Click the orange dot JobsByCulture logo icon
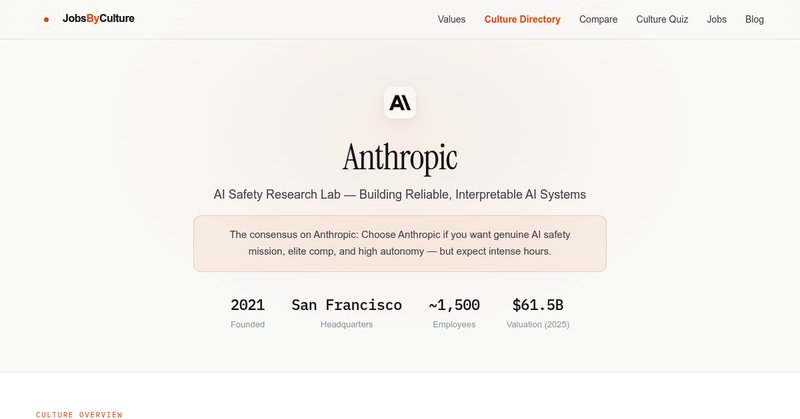 tap(46, 19)
